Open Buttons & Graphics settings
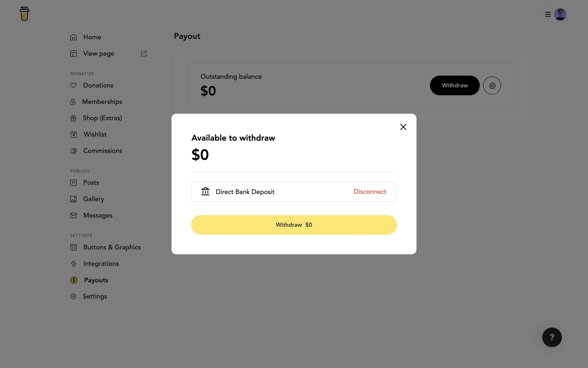This screenshot has width=588, height=368. 112,247
